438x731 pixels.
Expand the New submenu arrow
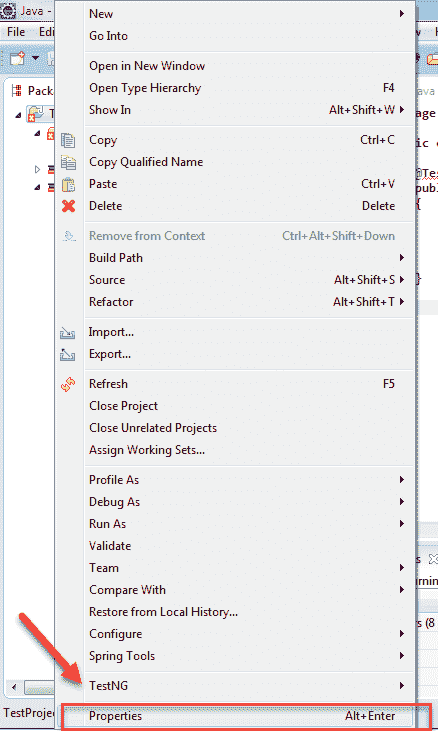pyautogui.click(x=401, y=14)
